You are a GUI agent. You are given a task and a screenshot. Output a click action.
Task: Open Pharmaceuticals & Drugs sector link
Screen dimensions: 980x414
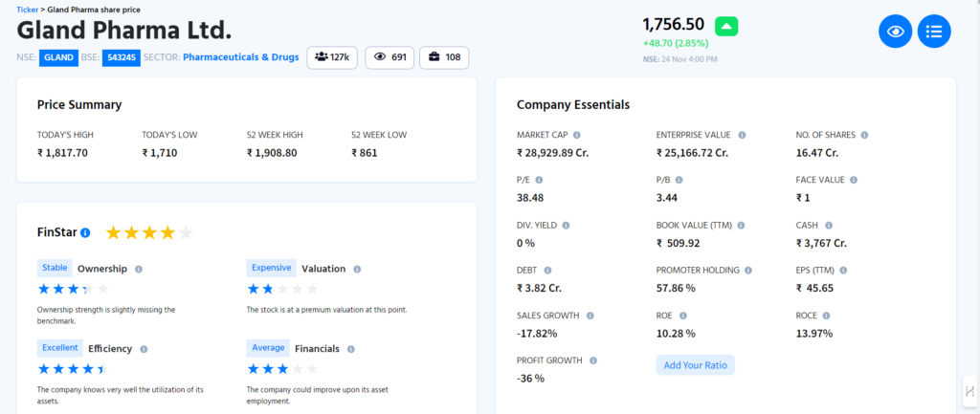point(240,57)
